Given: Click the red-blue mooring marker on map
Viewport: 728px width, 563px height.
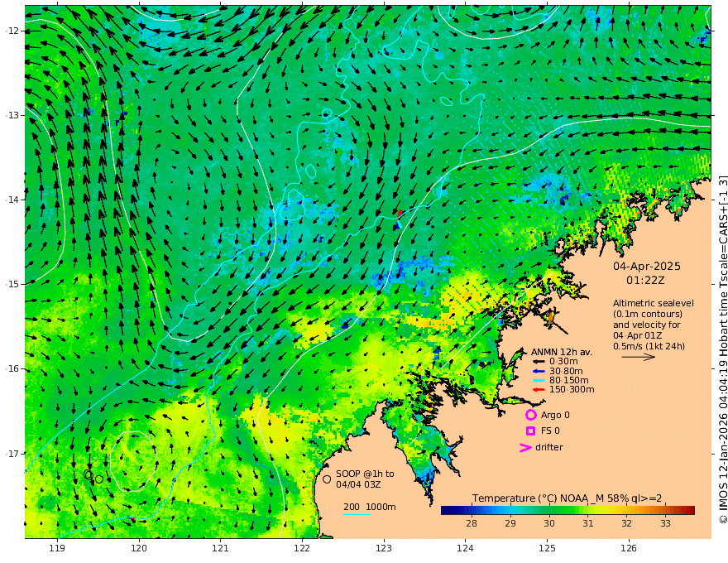Looking at the screenshot, I should (x=399, y=219).
